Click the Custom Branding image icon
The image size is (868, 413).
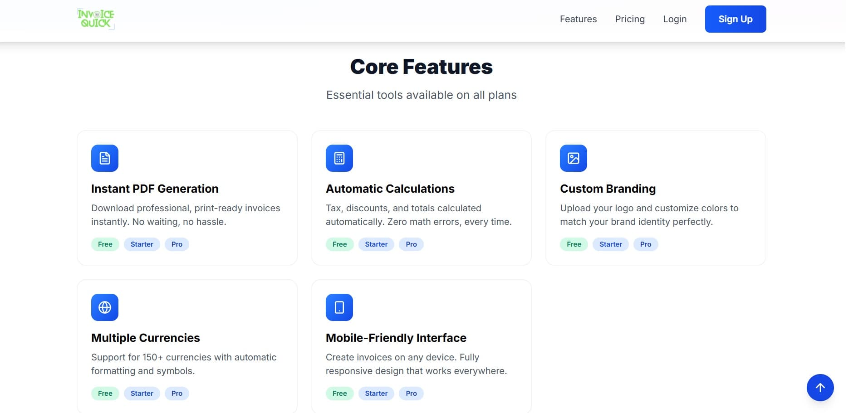point(573,158)
